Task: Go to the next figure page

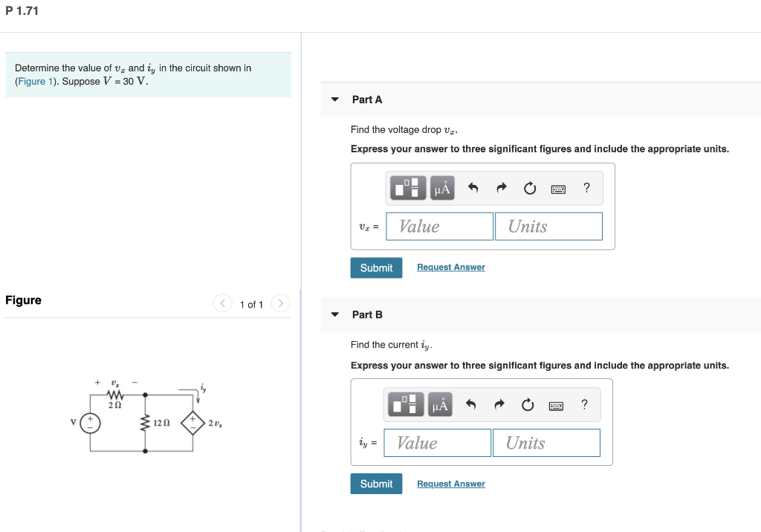Action: click(280, 303)
